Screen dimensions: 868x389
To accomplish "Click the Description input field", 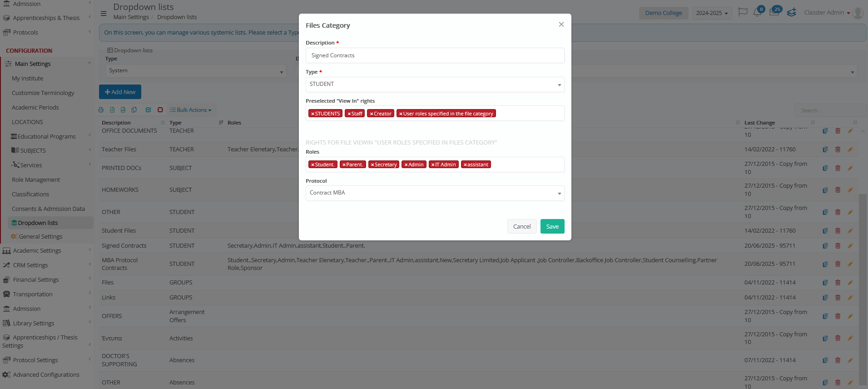I will 435,55.
